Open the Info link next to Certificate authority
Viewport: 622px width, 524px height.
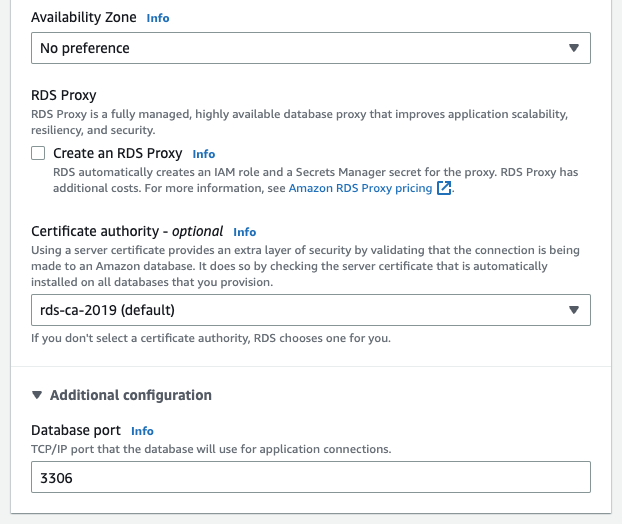point(245,232)
